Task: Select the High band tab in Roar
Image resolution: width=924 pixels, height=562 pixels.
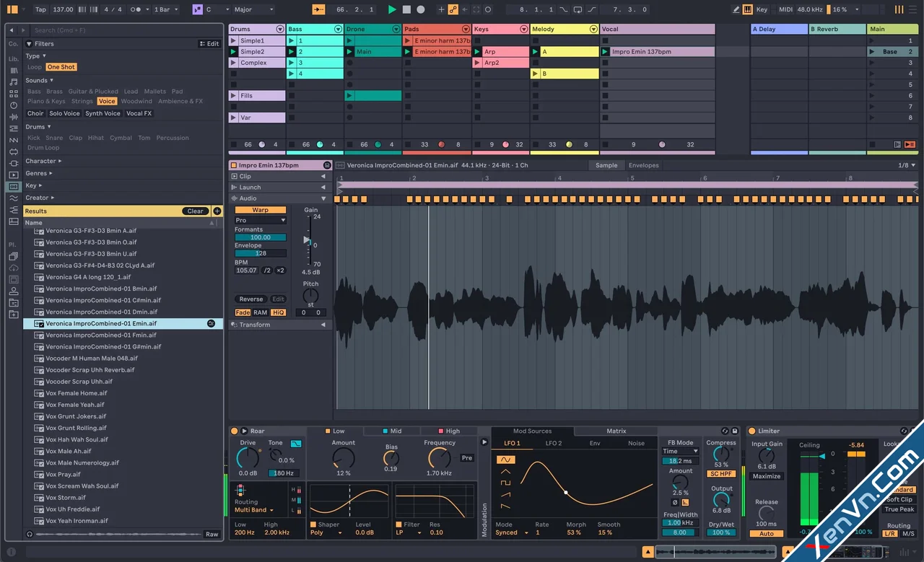Action: click(448, 431)
